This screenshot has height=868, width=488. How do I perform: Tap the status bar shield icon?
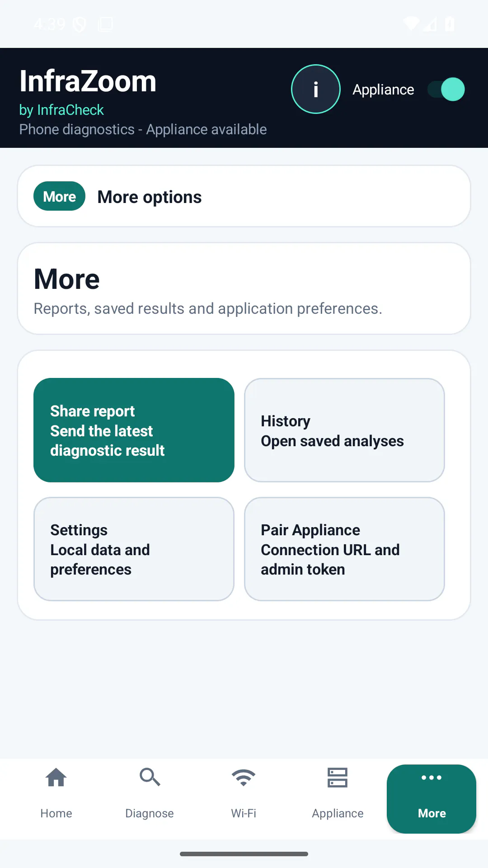point(80,24)
